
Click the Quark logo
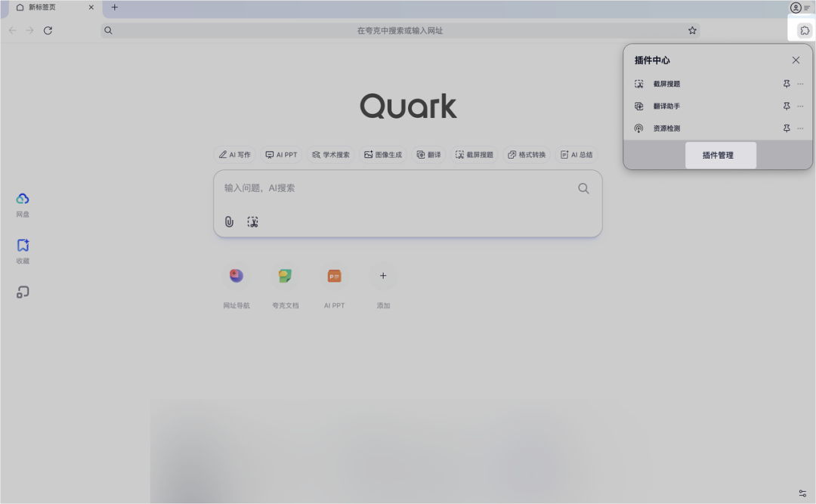point(409,107)
